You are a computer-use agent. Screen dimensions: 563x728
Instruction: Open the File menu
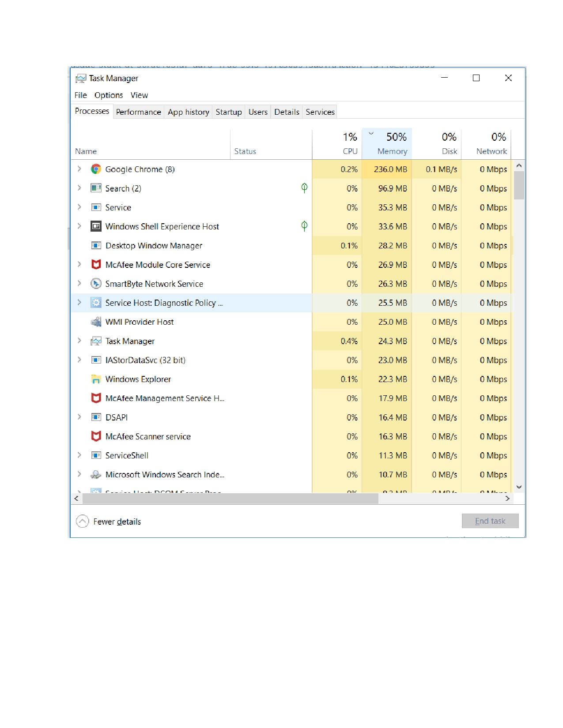(81, 95)
